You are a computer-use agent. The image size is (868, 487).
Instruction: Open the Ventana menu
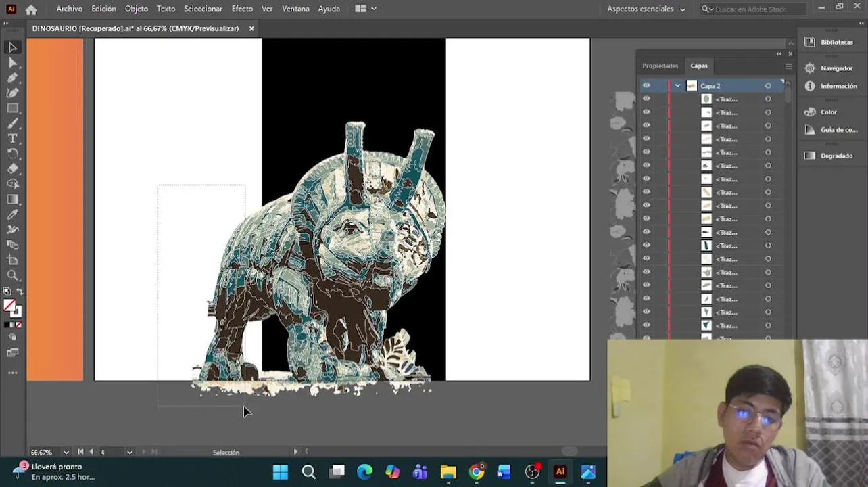[295, 9]
